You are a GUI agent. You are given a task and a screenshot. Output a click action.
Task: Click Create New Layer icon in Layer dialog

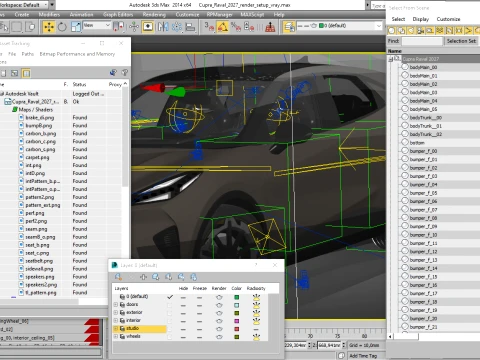pos(118,277)
